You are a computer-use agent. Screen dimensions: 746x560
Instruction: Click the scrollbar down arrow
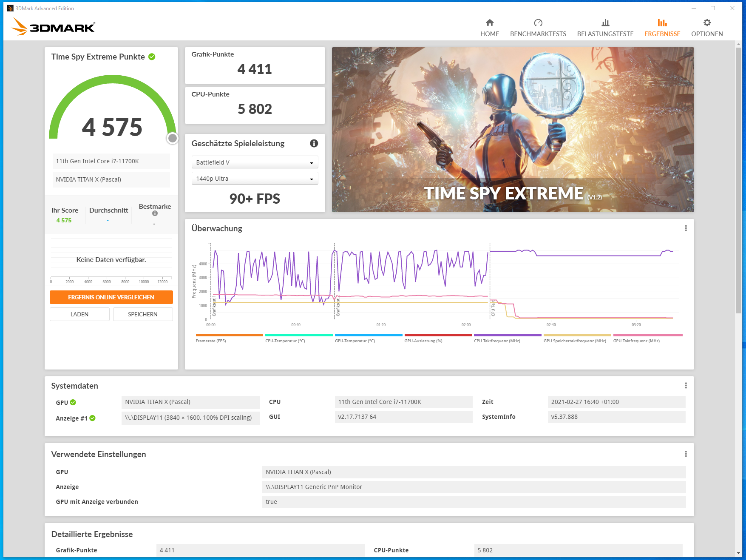point(738,553)
